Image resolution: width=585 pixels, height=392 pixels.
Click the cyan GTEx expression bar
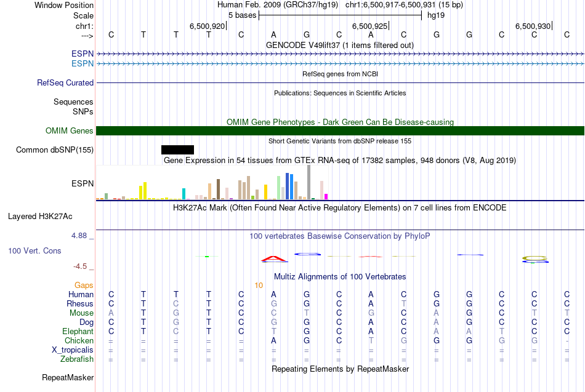click(x=184, y=194)
